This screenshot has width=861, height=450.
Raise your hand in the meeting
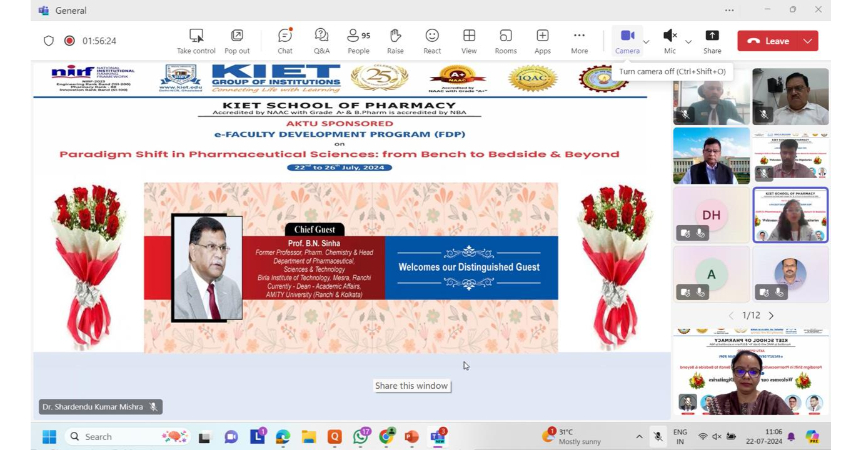(x=395, y=41)
